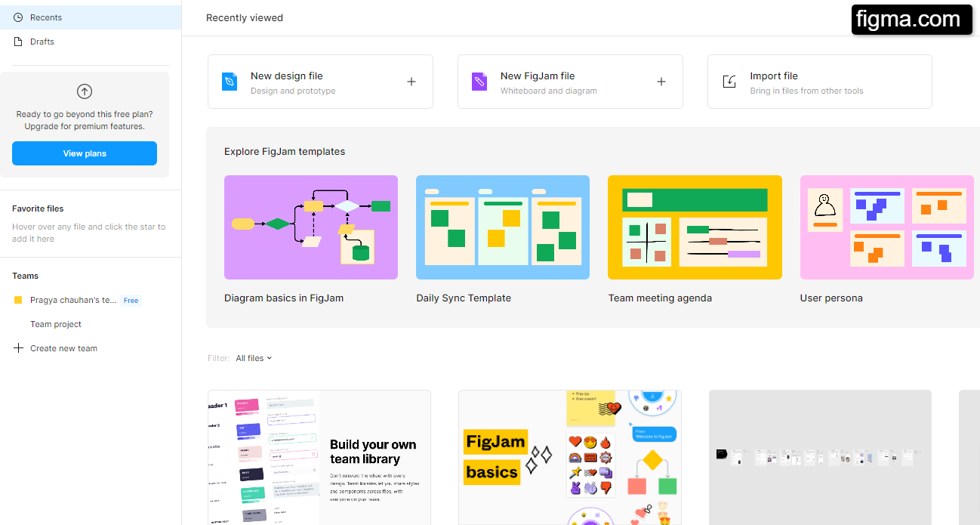This screenshot has height=525, width=980.
Task: Click the import arrow icon of Import file
Action: [729, 82]
